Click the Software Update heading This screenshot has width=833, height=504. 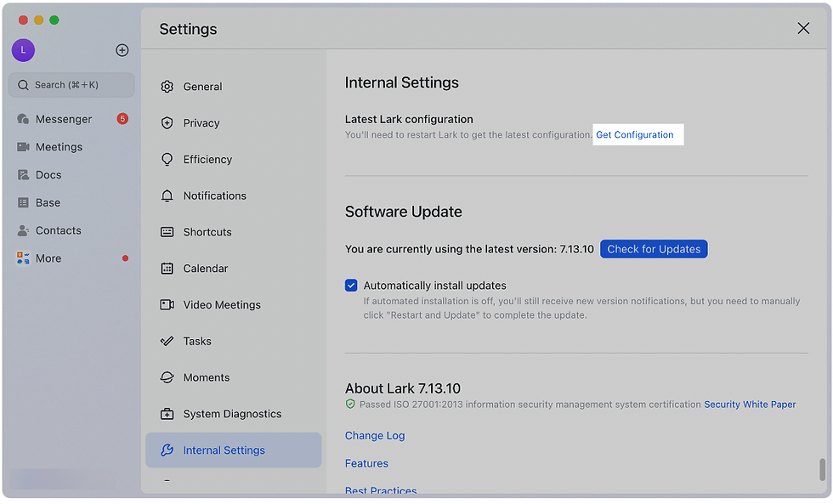[403, 212]
